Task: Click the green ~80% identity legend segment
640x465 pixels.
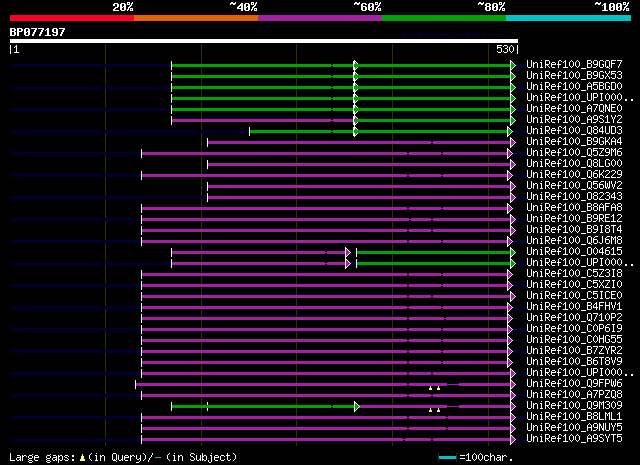Action: (444, 18)
